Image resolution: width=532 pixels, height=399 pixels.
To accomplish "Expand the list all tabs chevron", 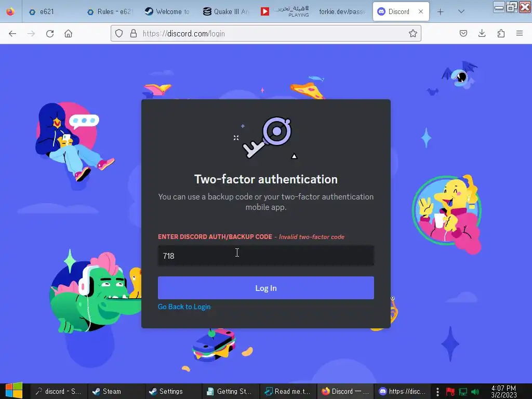I will pos(461,11).
